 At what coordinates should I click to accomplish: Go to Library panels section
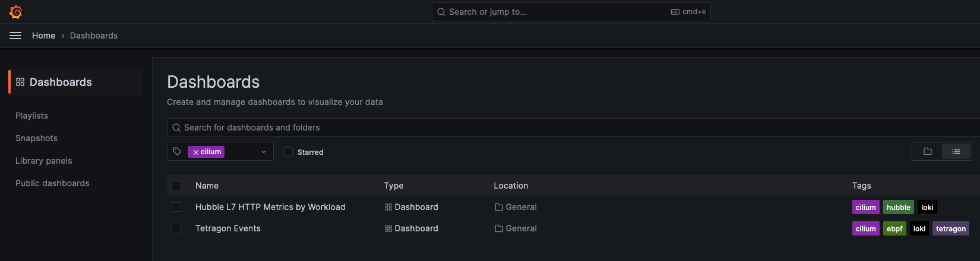(44, 161)
